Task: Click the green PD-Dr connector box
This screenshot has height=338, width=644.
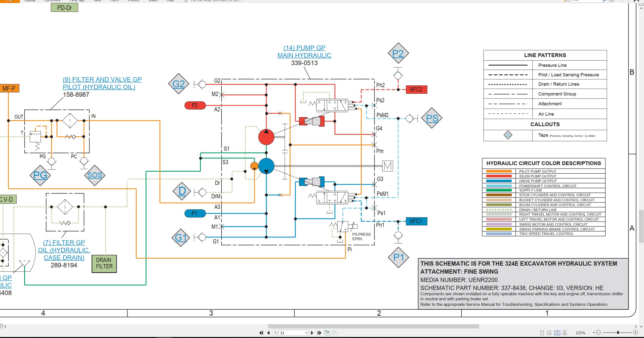Action: [64, 8]
